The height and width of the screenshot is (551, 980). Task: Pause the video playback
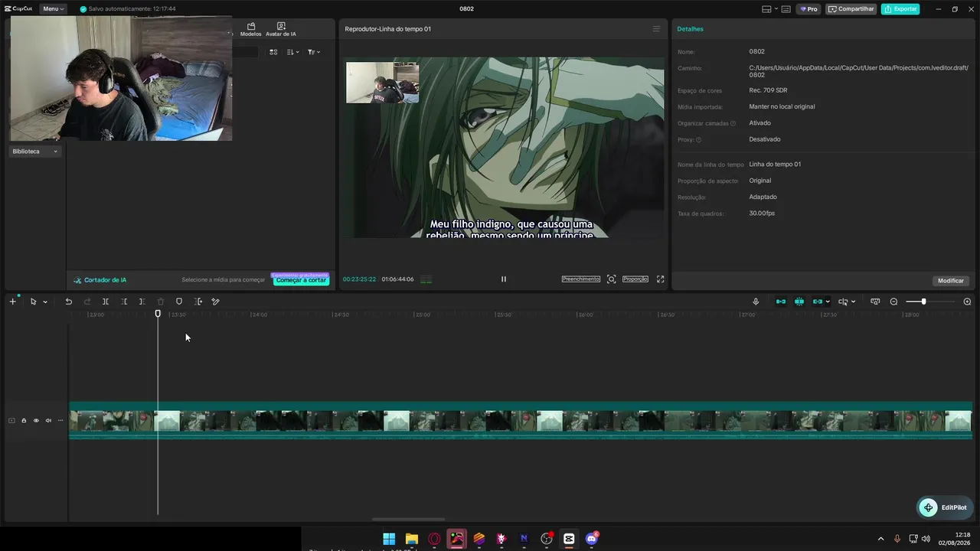[x=503, y=279]
